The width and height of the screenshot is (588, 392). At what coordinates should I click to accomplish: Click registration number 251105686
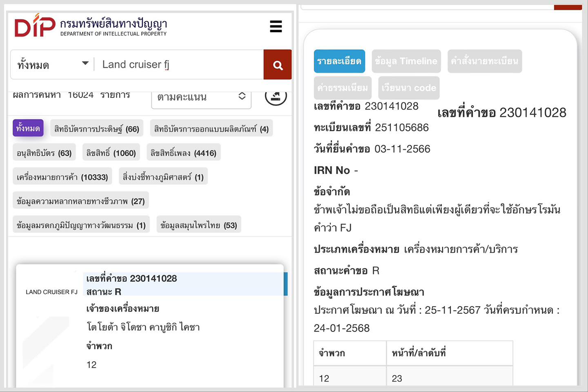click(401, 128)
